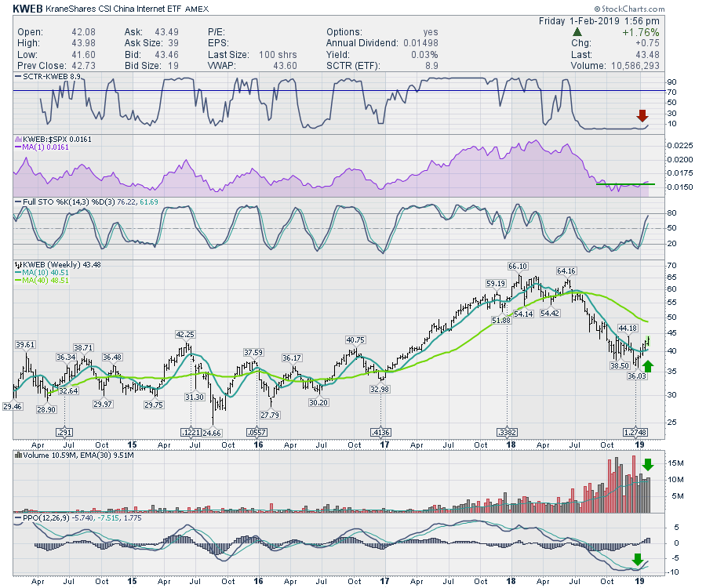Select the Low value 41.60
Viewport: 706px width, 588px height.
[x=83, y=54]
